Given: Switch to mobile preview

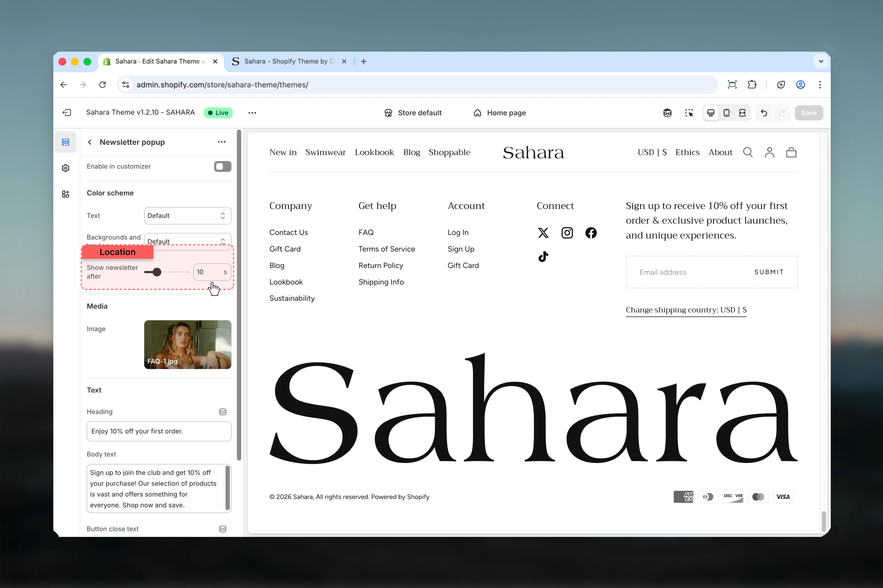Looking at the screenshot, I should pos(727,113).
